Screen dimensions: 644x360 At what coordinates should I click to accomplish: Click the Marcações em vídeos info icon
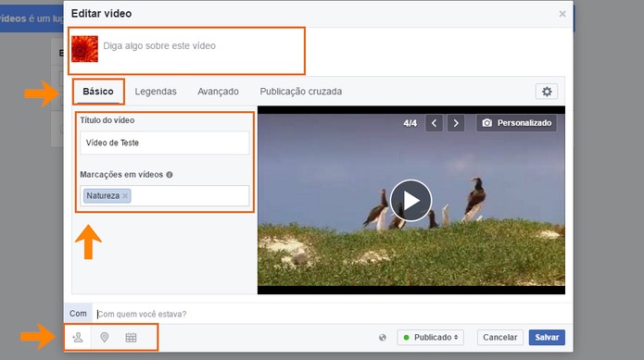[170, 175]
